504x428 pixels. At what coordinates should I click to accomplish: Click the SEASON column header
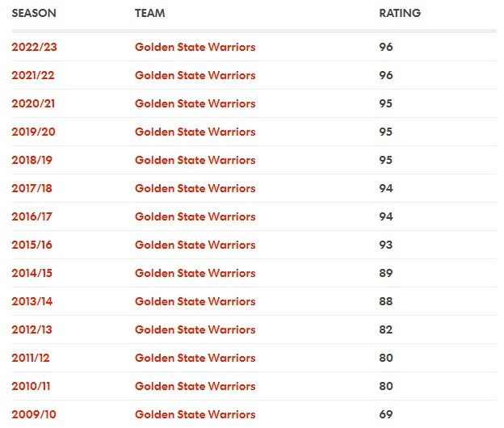click(x=32, y=14)
